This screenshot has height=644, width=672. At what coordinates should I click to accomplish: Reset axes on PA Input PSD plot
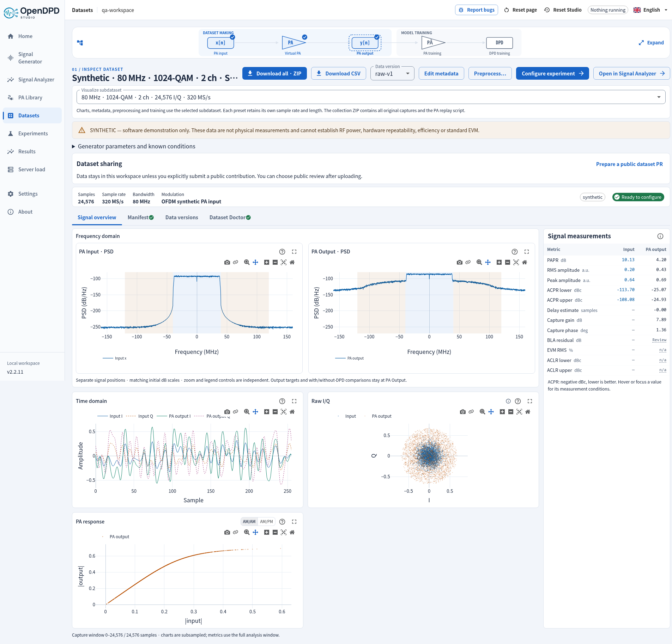coord(292,262)
